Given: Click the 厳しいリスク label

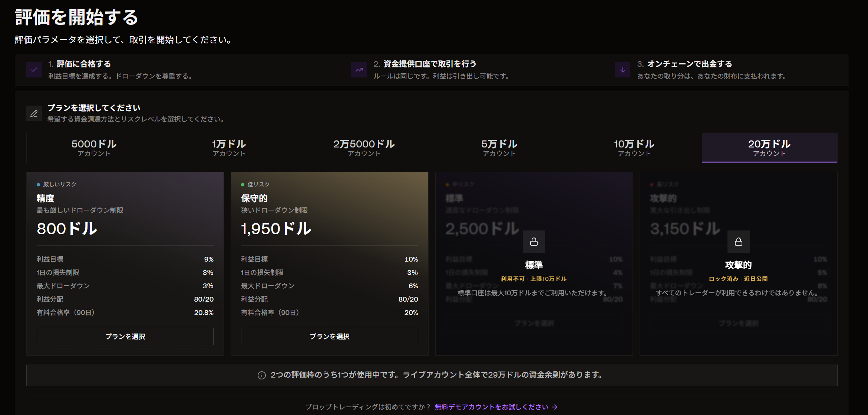Looking at the screenshot, I should (x=60, y=184).
